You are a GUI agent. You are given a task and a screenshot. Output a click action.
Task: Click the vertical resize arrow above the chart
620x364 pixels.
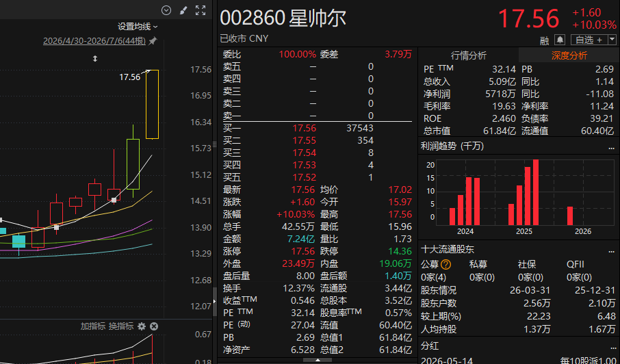pos(95,58)
